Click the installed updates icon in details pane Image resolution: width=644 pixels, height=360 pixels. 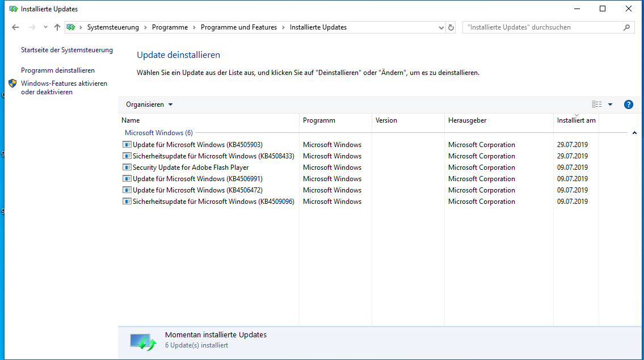click(143, 341)
